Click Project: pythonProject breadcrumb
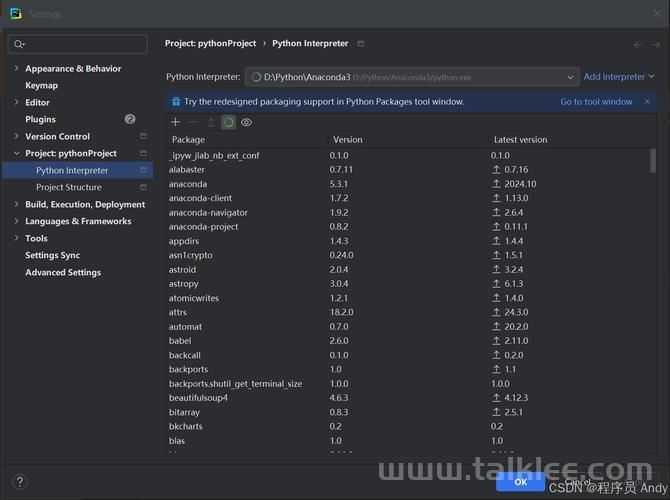Viewport: 670px width, 500px height. (x=211, y=43)
